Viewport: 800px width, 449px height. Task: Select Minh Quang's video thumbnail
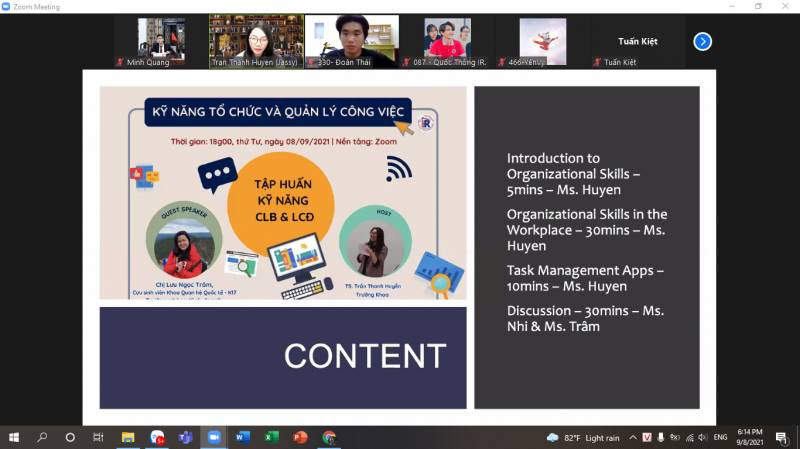click(160, 41)
